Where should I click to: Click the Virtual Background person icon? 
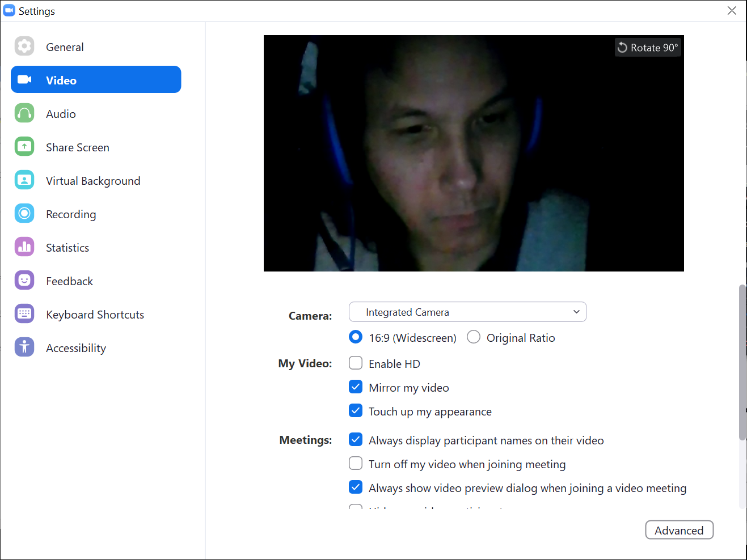(24, 180)
